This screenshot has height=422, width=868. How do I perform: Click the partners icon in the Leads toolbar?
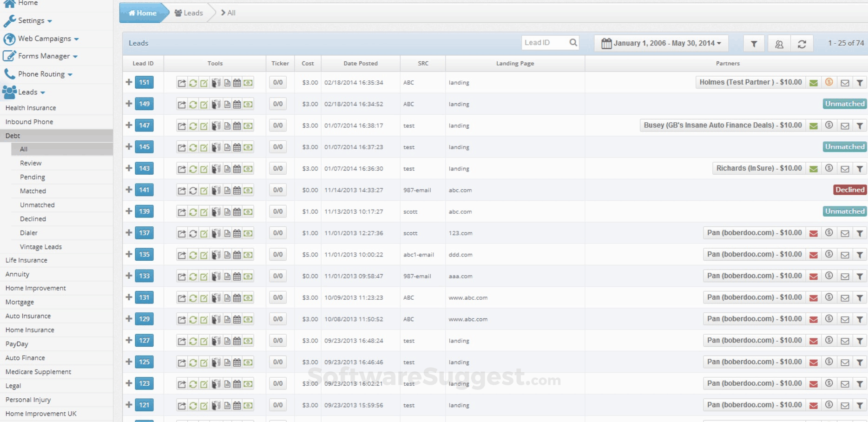coord(780,43)
